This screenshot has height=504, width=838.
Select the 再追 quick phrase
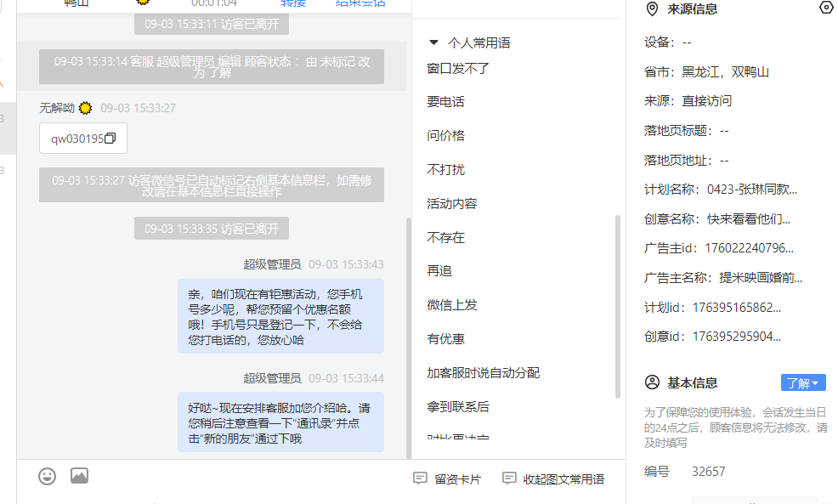click(x=439, y=271)
